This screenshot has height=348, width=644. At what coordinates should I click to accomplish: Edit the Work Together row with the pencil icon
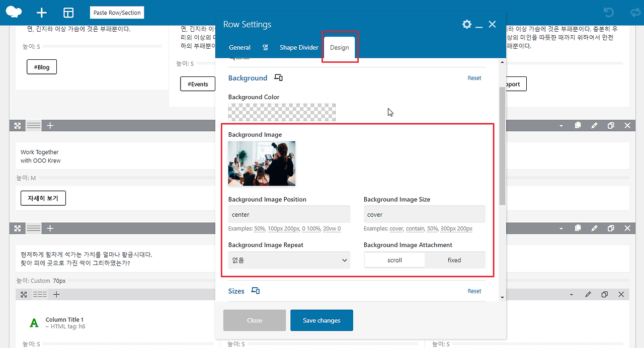click(x=594, y=126)
